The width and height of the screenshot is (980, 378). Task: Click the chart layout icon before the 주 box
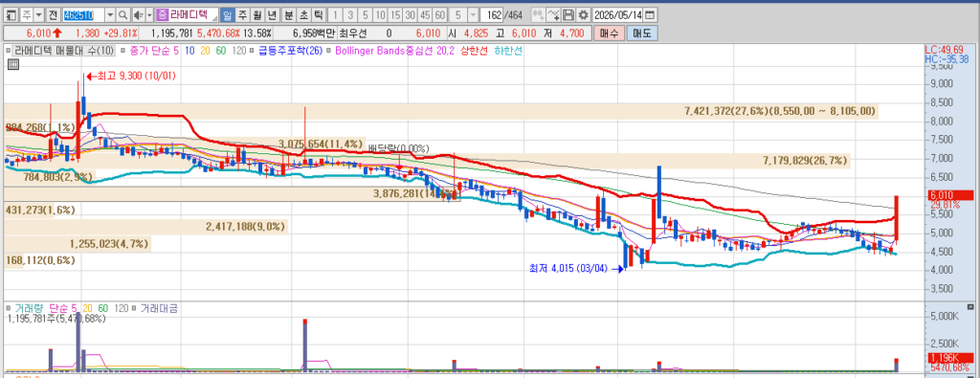(11, 15)
